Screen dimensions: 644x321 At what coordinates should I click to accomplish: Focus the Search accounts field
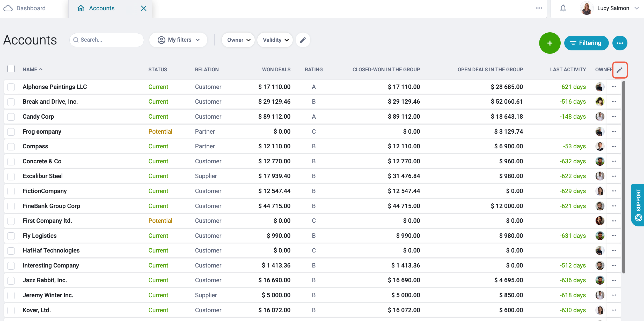pyautogui.click(x=107, y=40)
